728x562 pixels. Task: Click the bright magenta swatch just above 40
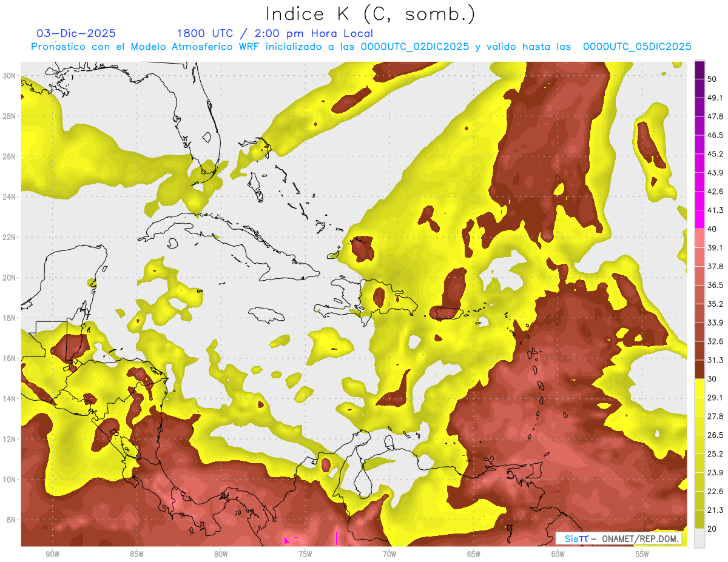[699, 219]
